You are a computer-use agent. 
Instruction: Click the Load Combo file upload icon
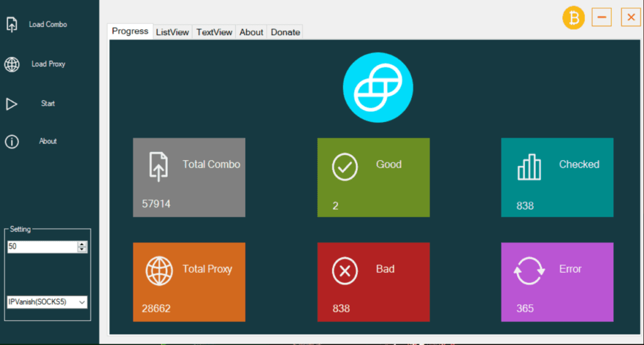click(11, 25)
